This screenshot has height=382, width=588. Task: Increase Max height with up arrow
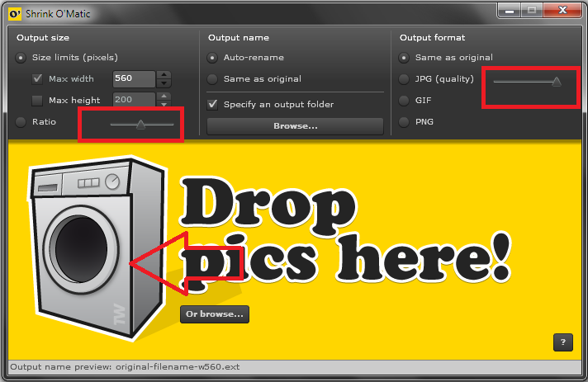[x=164, y=96]
